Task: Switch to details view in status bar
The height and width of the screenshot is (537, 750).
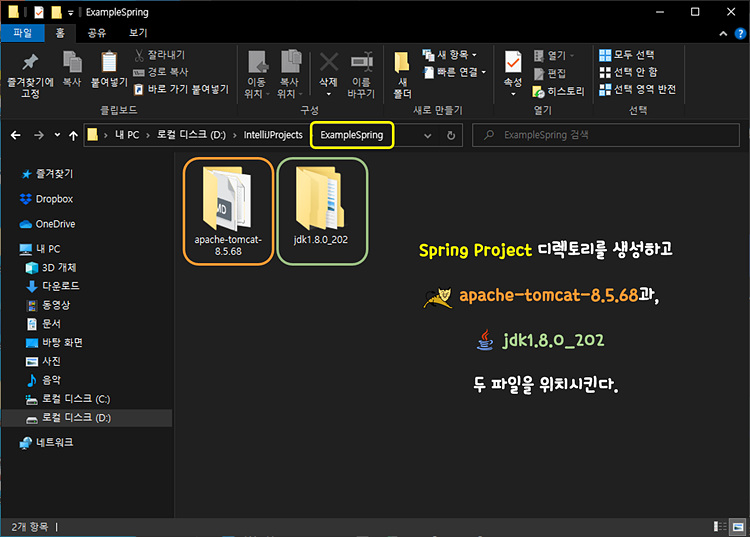Action: point(720,526)
